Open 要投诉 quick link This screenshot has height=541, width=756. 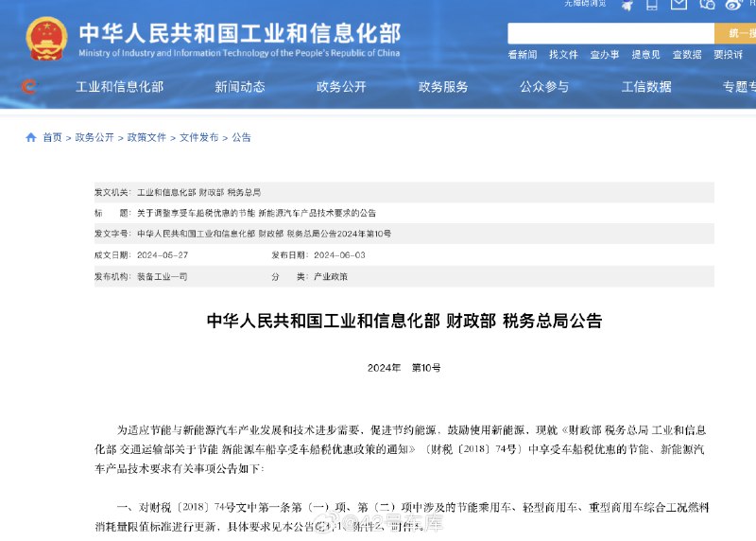pyautogui.click(x=728, y=55)
